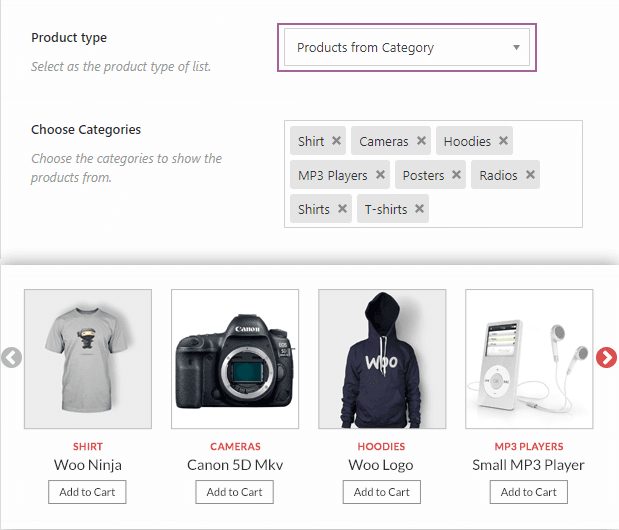619x530 pixels.
Task: Add Small MP3 Player to cart
Action: click(x=529, y=492)
